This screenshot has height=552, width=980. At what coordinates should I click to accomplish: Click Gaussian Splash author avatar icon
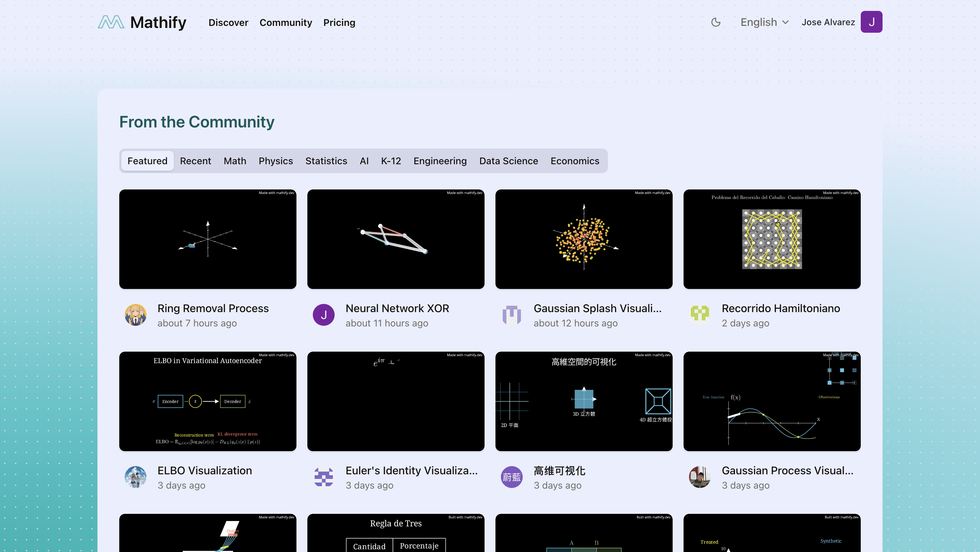tap(511, 315)
